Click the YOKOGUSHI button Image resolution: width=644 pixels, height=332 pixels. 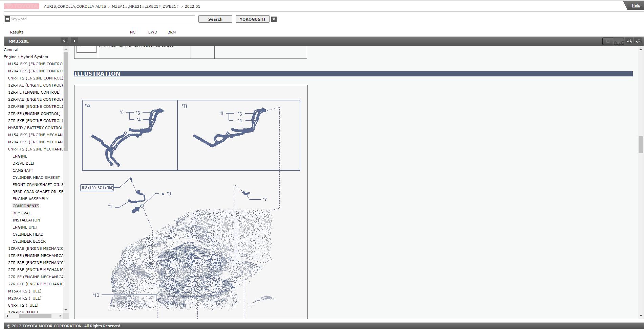coord(253,19)
